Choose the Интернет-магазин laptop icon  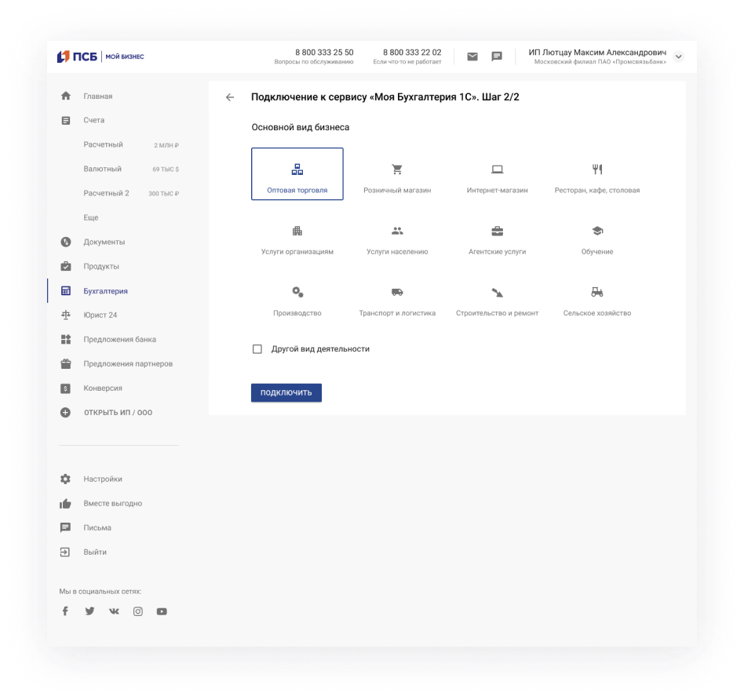coord(497,170)
